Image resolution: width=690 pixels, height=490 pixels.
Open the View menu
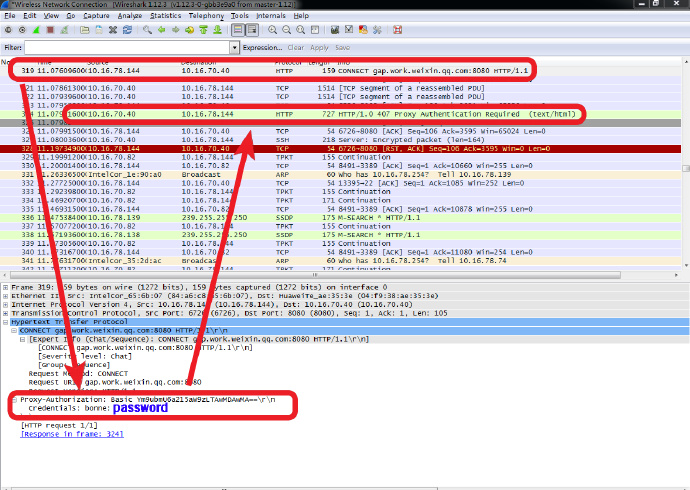(51, 15)
